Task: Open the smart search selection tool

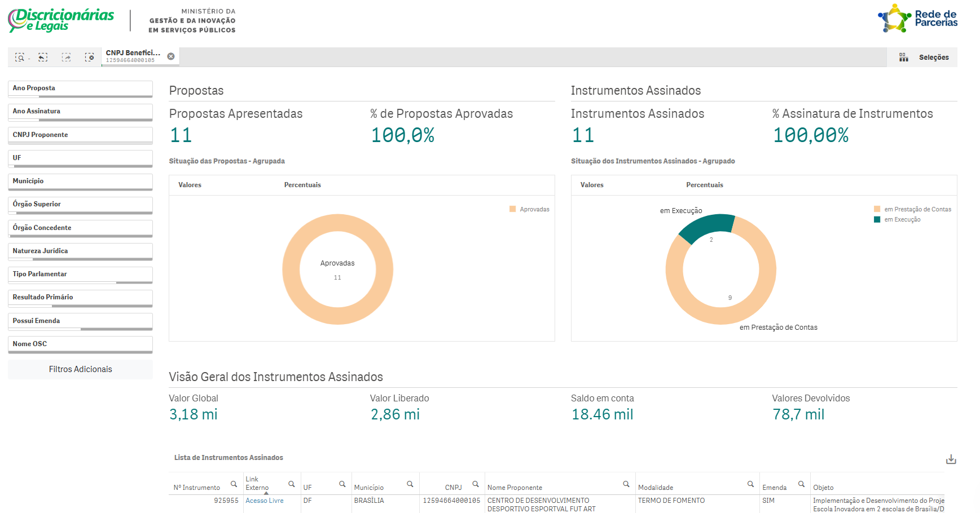Action: point(20,57)
